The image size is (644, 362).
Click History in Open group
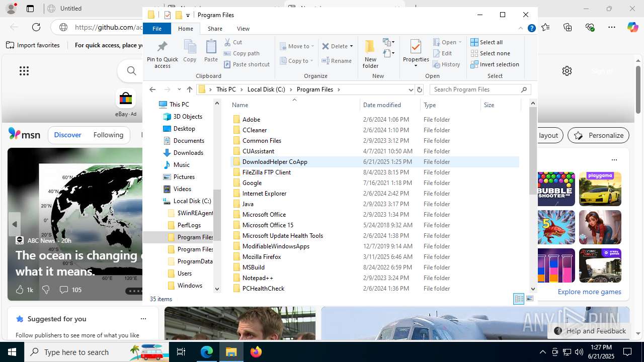click(x=446, y=64)
